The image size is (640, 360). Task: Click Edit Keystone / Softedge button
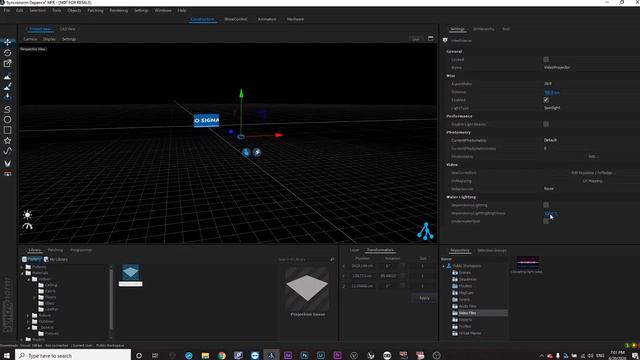[x=592, y=173]
